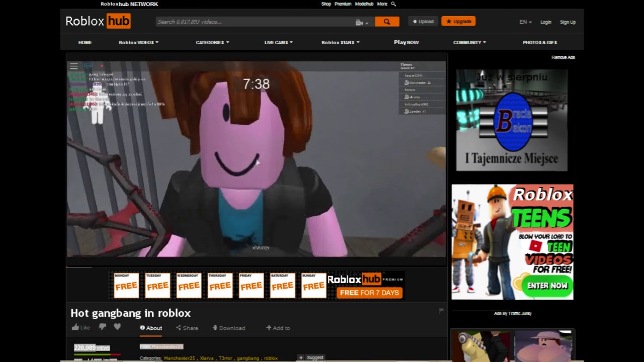
Task: Click the MONDAY FREE tile in the banner
Action: point(126,285)
